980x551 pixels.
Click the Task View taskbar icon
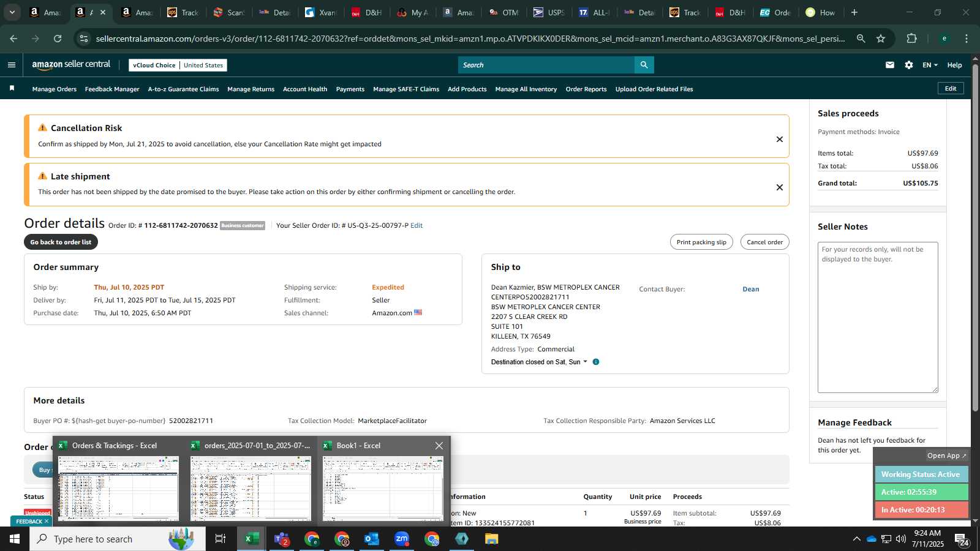tap(221, 539)
